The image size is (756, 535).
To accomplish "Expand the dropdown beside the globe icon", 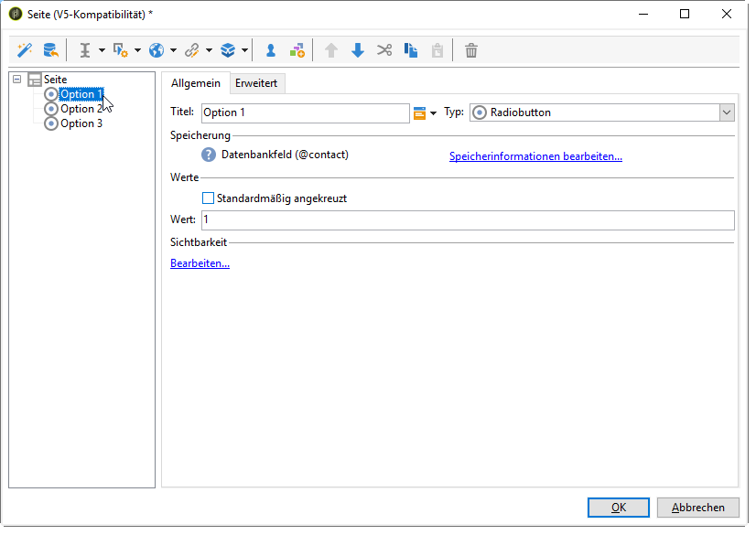I will coord(173,50).
